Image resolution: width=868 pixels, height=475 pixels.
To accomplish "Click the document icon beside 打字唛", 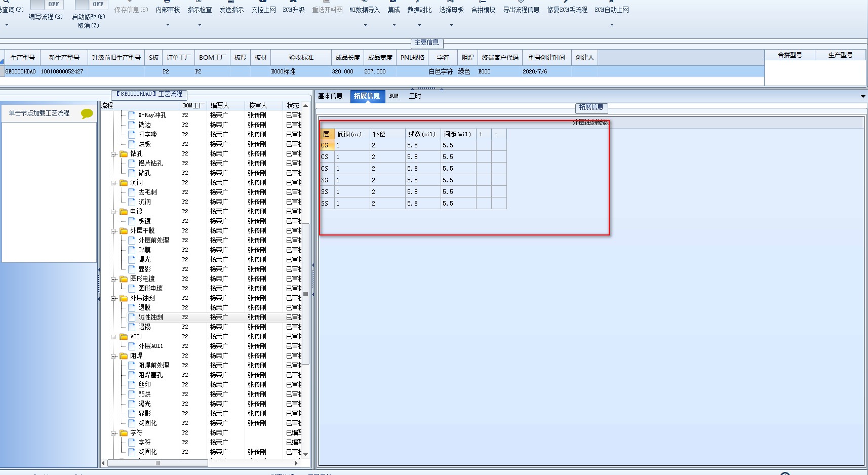I will coord(132,134).
